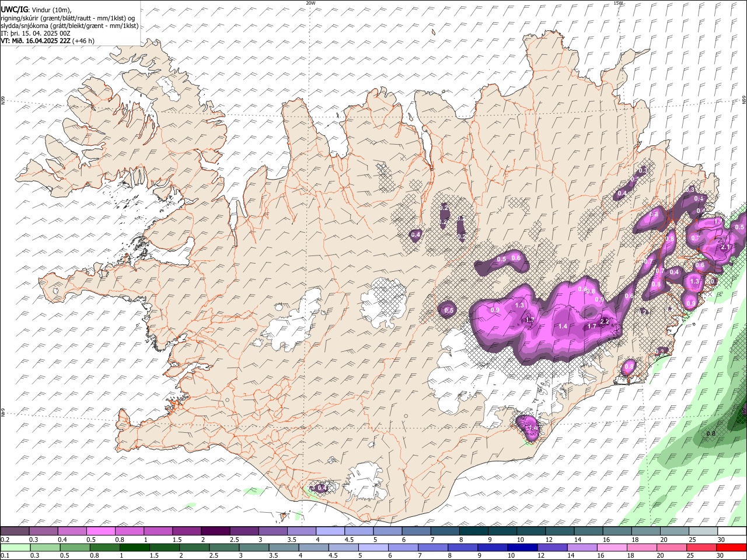Click upper legend swatch between 0.8 and 1
This screenshot has height=560, width=747.
coord(130,531)
